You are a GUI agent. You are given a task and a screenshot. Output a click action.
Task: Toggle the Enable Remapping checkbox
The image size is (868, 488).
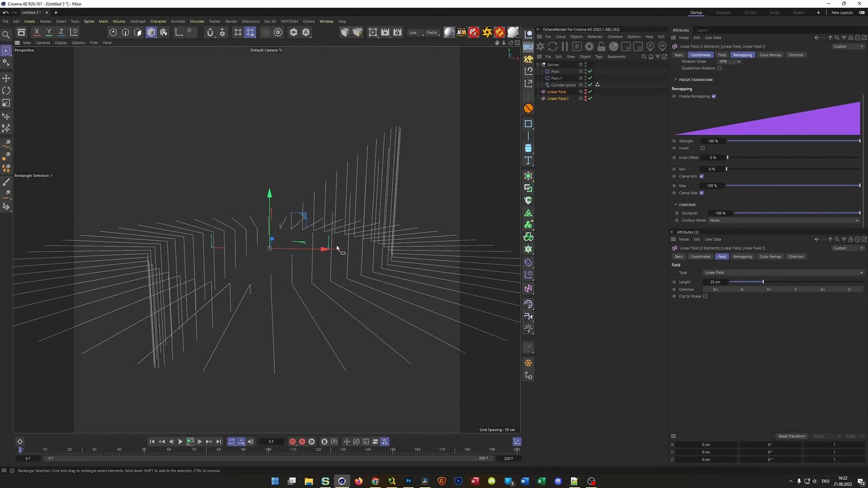point(713,97)
